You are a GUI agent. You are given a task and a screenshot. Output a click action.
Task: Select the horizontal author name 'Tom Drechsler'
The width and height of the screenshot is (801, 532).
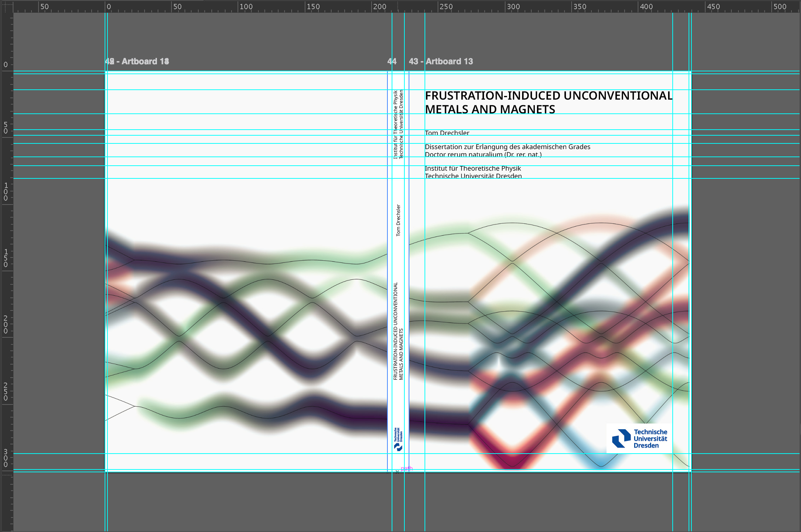447,133
